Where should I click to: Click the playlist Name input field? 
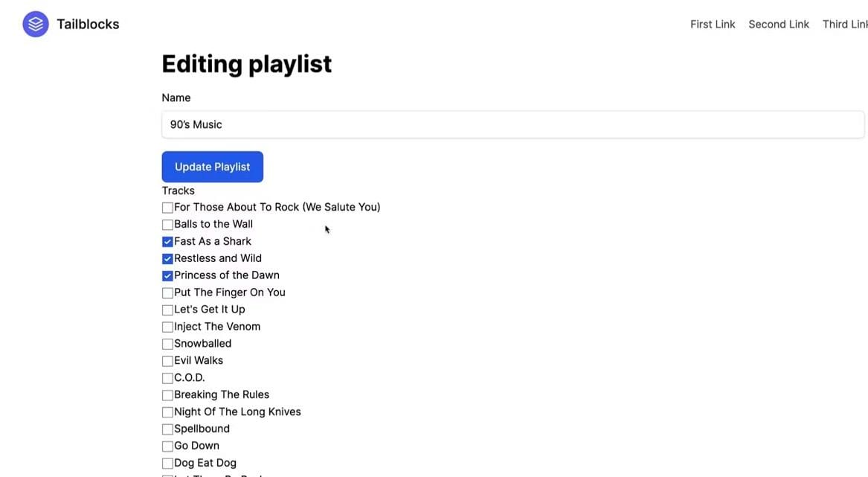click(x=512, y=125)
